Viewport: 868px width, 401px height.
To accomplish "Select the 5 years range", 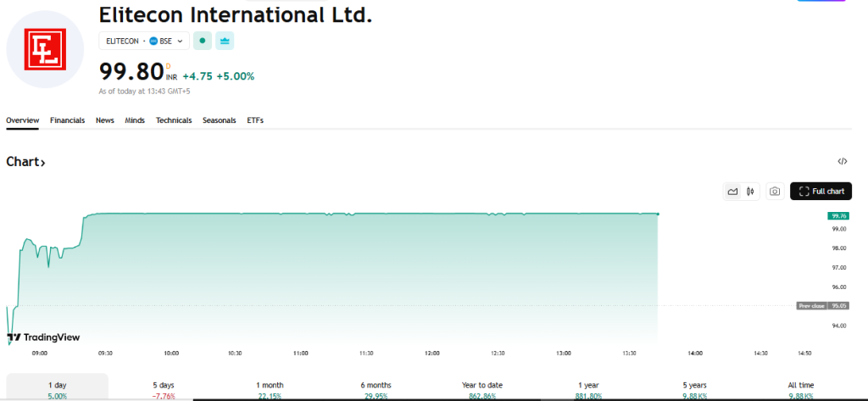I will tap(695, 389).
